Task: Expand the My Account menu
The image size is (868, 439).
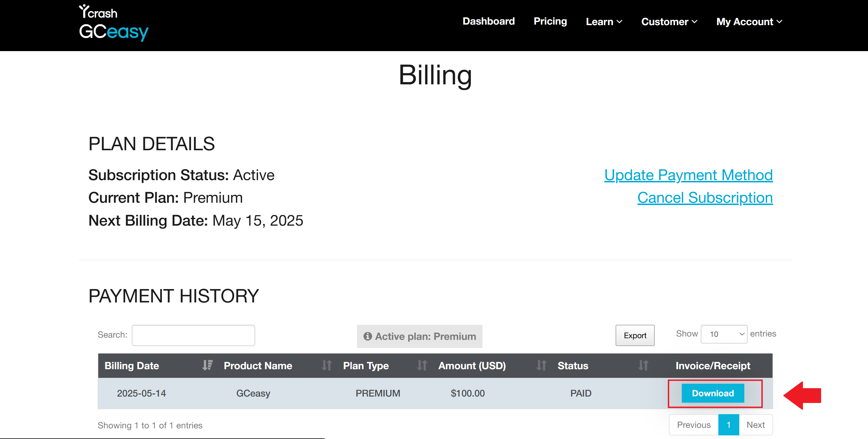Action: (749, 22)
